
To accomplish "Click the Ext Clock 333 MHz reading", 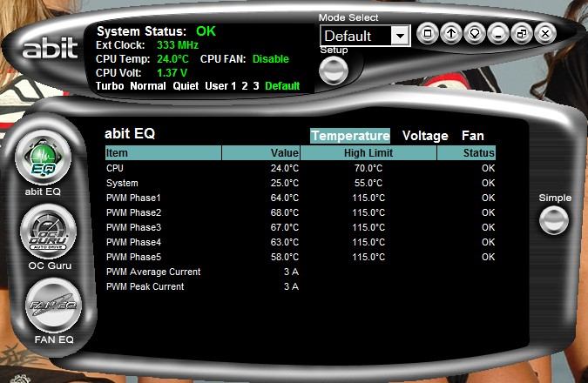I will pyautogui.click(x=178, y=45).
